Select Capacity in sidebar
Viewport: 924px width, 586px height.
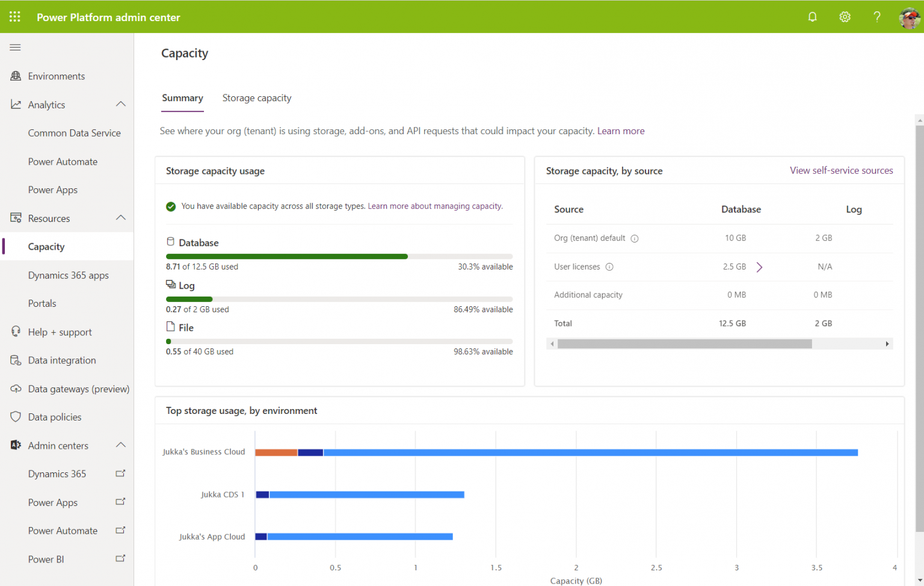tap(67, 247)
